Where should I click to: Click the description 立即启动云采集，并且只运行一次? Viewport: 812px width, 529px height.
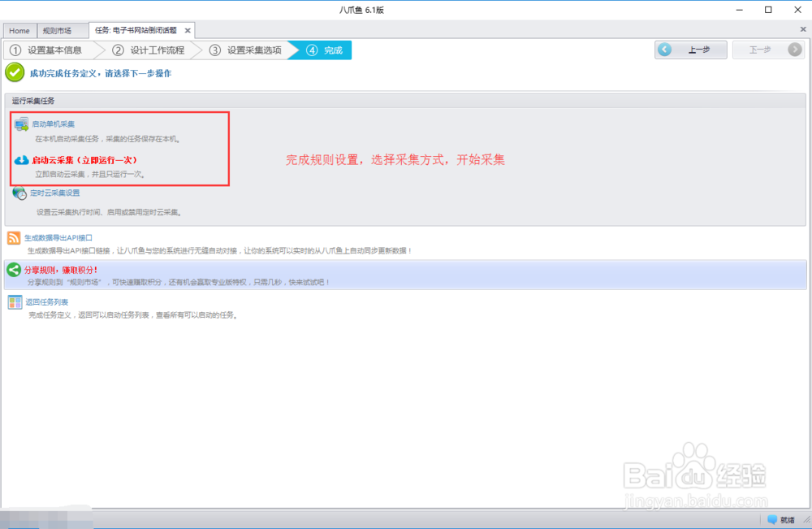91,174
